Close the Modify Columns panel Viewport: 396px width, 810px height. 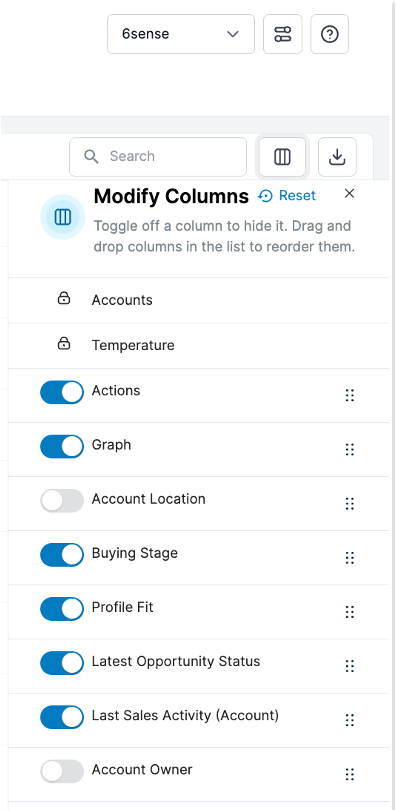(350, 193)
